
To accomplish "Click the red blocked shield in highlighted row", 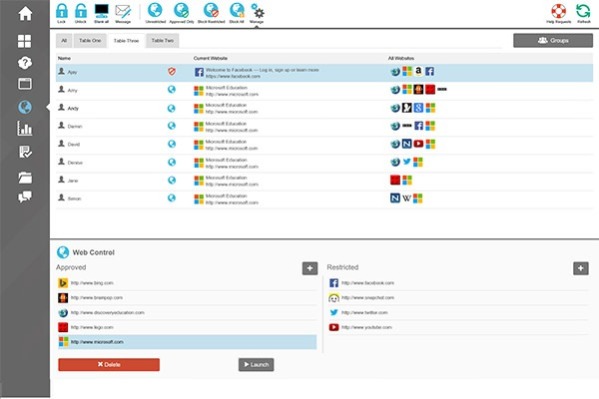I will pyautogui.click(x=172, y=71).
